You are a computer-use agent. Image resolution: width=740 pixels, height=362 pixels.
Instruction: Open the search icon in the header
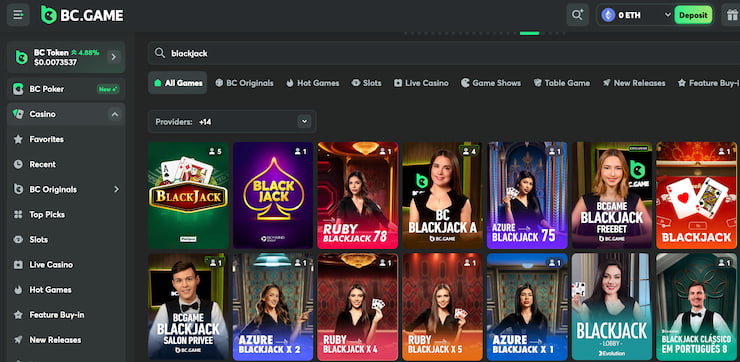[577, 15]
